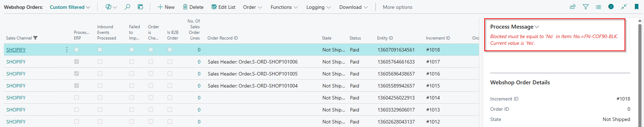Viewport: 644px width, 127px height.
Task: Sort by the Status column header
Action: click(x=355, y=38)
